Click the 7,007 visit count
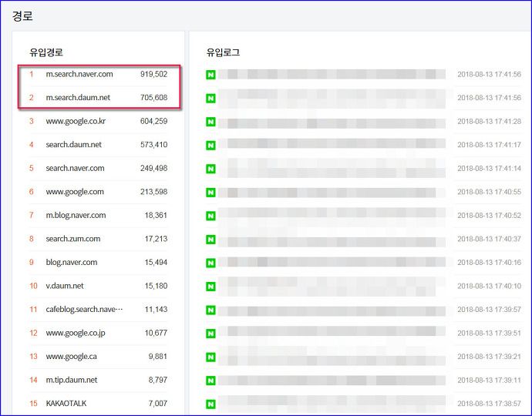The image size is (532, 416). (158, 404)
